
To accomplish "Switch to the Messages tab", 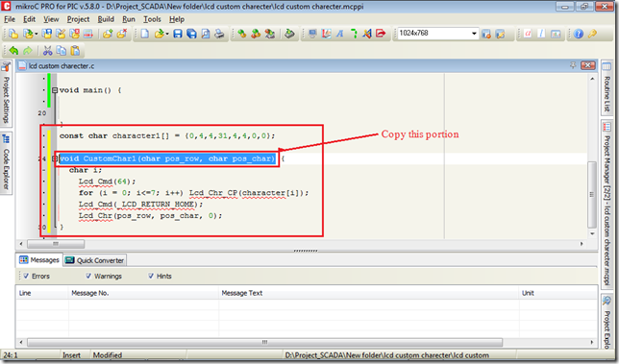I will pyautogui.click(x=39, y=260).
